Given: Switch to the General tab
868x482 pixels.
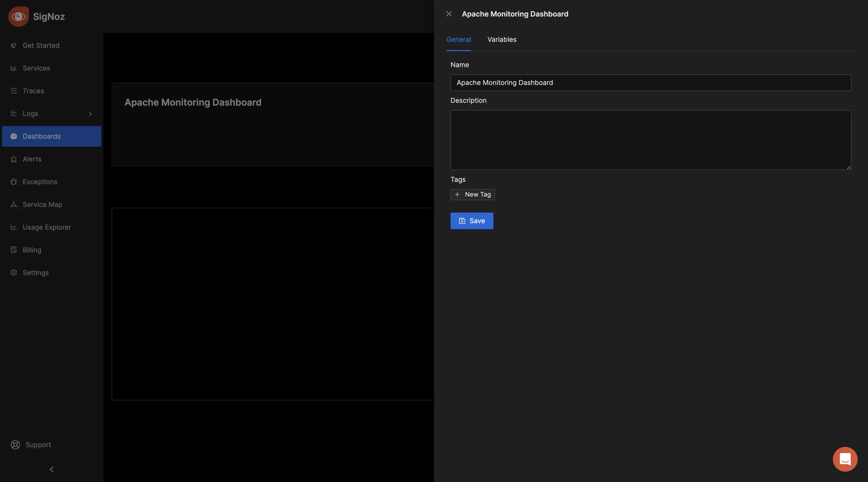Looking at the screenshot, I should [x=459, y=40].
